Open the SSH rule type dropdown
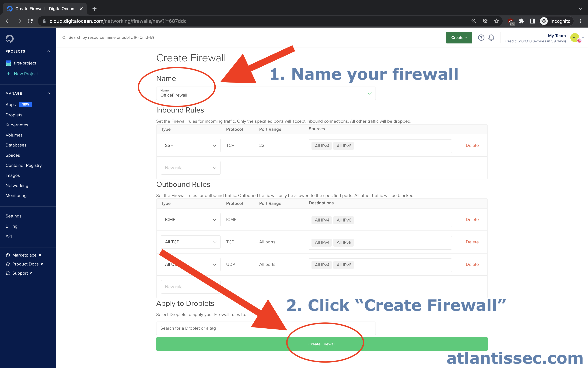This screenshot has height=368, width=588. [191, 145]
